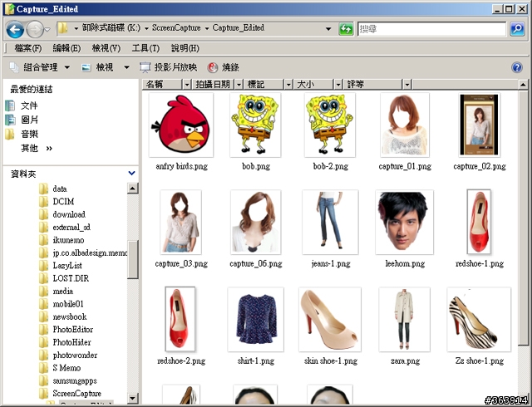
Task: Select the shirt-1.png thumbnail
Action: click(256, 319)
